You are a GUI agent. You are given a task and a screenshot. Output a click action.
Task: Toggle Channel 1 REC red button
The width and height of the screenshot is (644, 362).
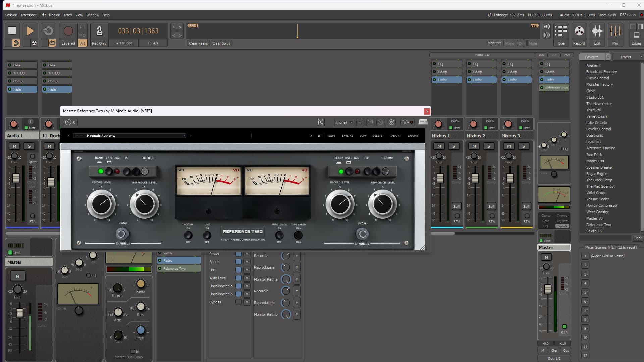coord(117,172)
